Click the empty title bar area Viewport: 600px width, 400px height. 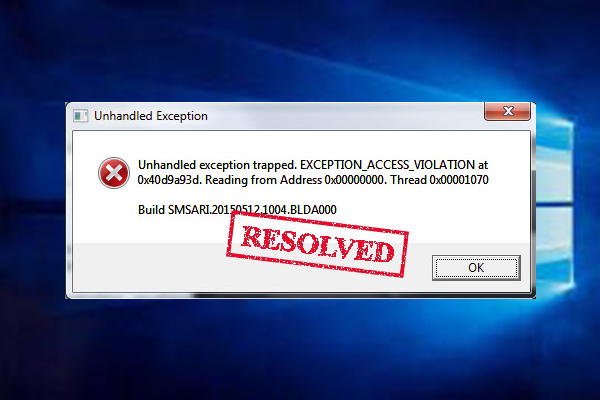(344, 116)
